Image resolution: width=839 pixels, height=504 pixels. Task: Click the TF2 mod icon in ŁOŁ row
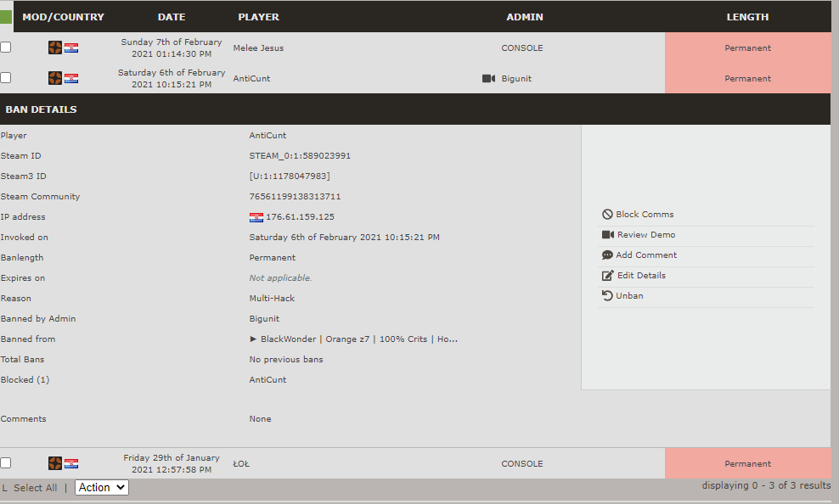55,462
